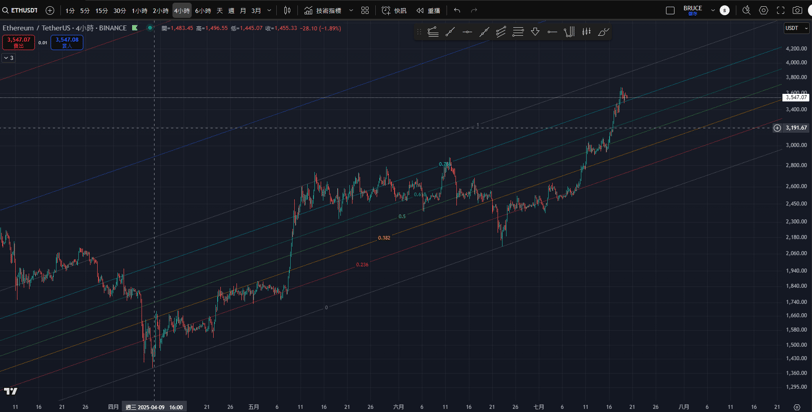Click the red 賣出 sell button 3,547.07
Screen dimensions: 812x412
[19, 42]
